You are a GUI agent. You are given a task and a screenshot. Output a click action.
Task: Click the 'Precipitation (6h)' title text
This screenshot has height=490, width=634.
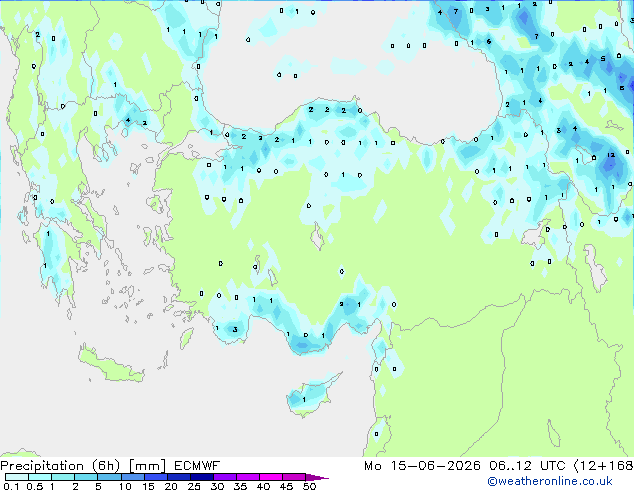click(x=60, y=466)
